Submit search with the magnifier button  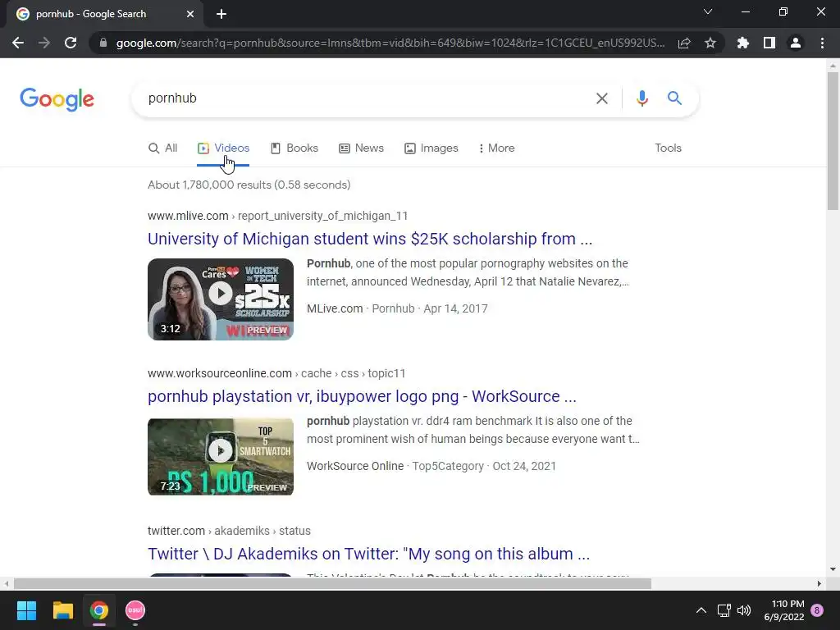point(674,98)
